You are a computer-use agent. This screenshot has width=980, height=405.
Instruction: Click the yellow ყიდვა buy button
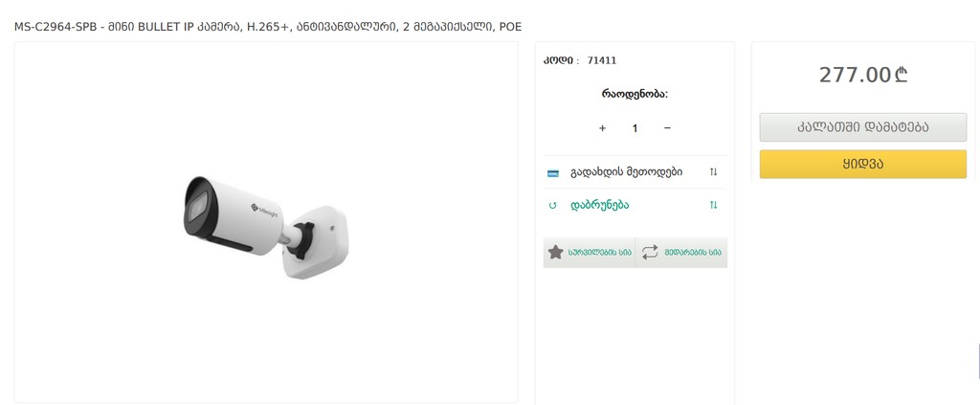click(x=863, y=165)
